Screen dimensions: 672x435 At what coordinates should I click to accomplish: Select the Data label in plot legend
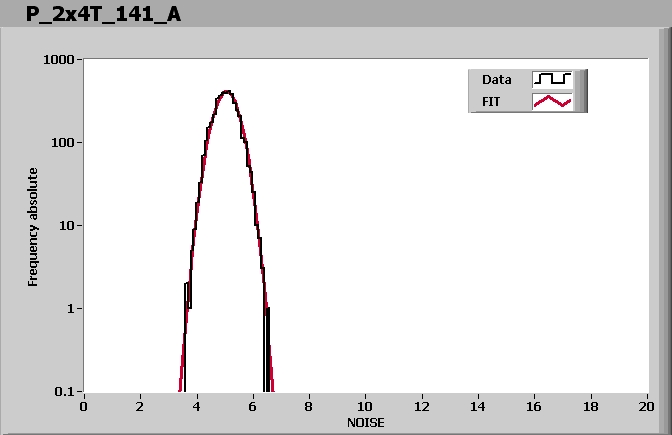pyautogui.click(x=497, y=79)
